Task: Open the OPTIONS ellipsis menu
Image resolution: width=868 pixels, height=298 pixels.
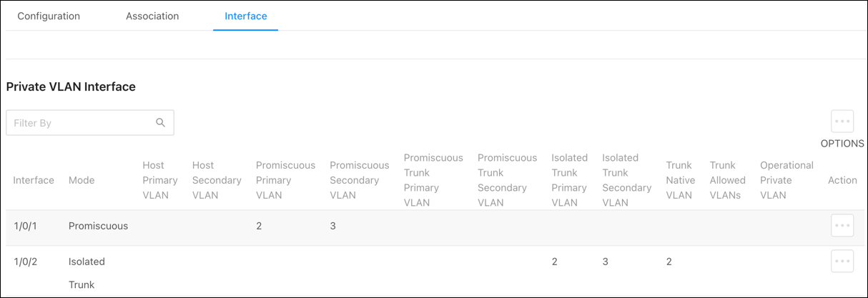Action: tap(842, 121)
